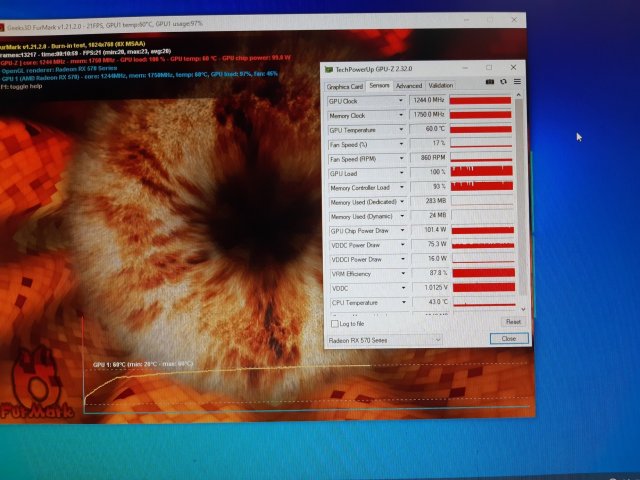Click the 1.0125 V VDDC value
The image size is (640, 480).
pos(431,287)
